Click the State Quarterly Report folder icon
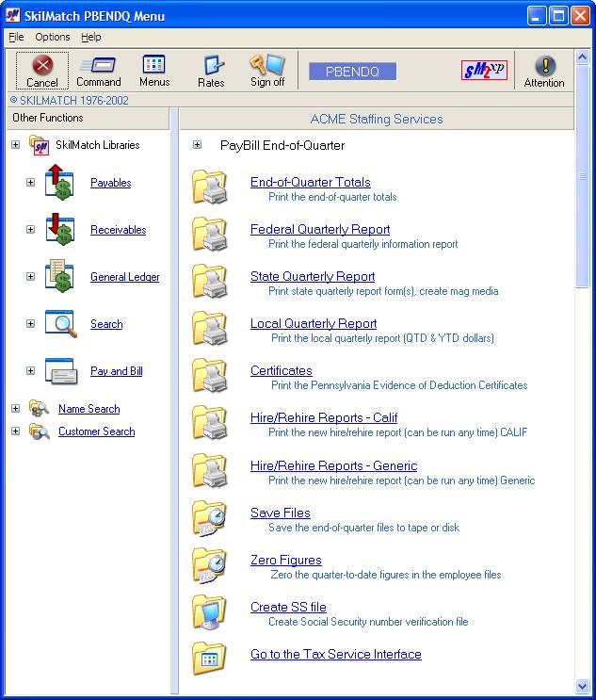 point(210,281)
